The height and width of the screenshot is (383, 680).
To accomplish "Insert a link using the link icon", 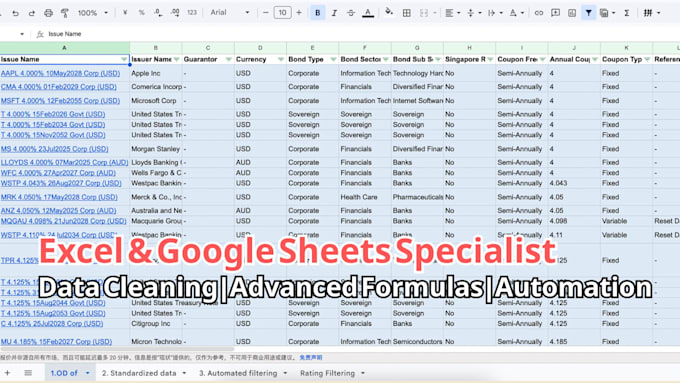I will coord(539,13).
